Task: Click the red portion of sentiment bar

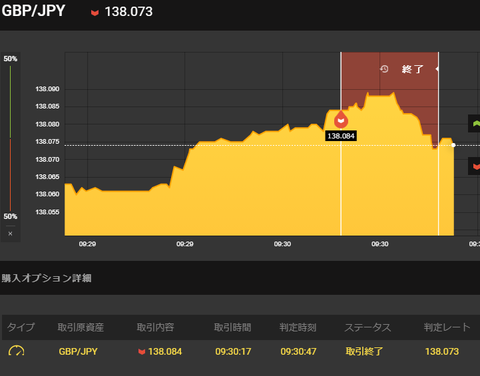Action: pyautogui.click(x=10, y=175)
